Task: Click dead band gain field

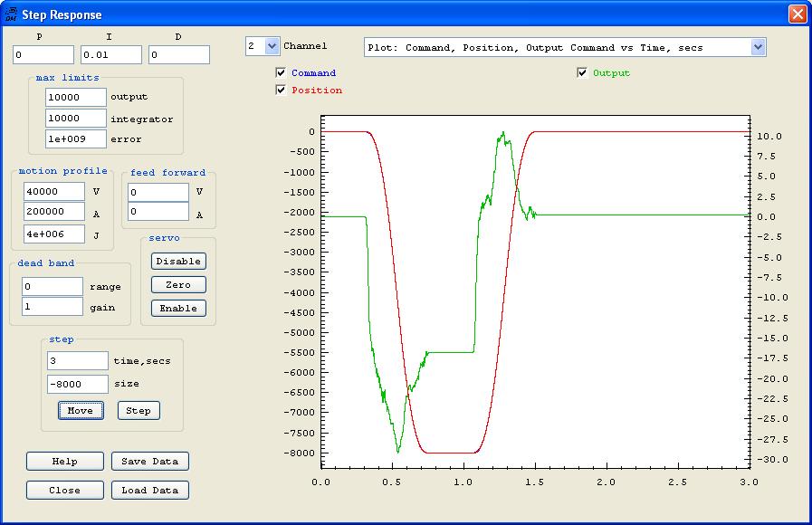Action: (53, 307)
